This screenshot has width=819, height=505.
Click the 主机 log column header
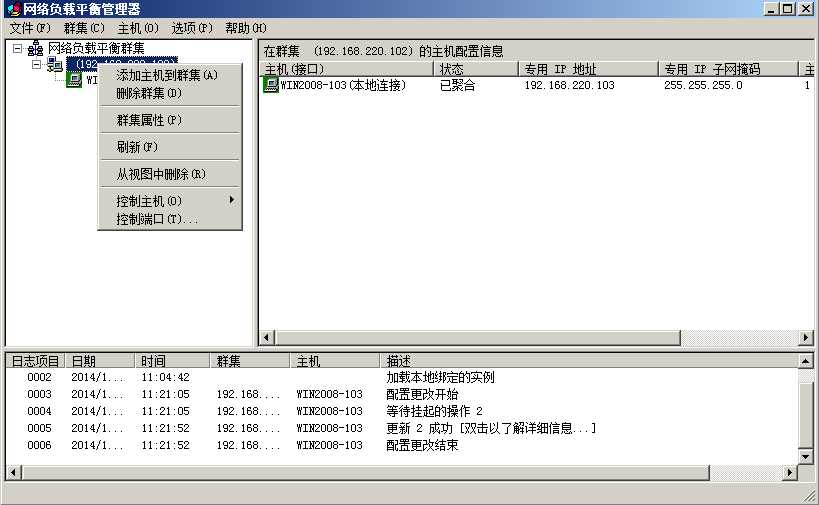pos(335,361)
